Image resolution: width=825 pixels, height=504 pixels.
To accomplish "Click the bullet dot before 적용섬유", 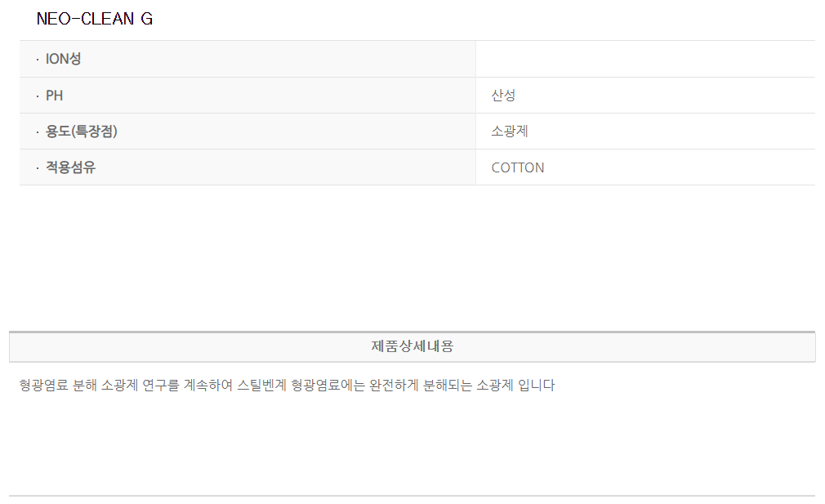I will (x=37, y=168).
